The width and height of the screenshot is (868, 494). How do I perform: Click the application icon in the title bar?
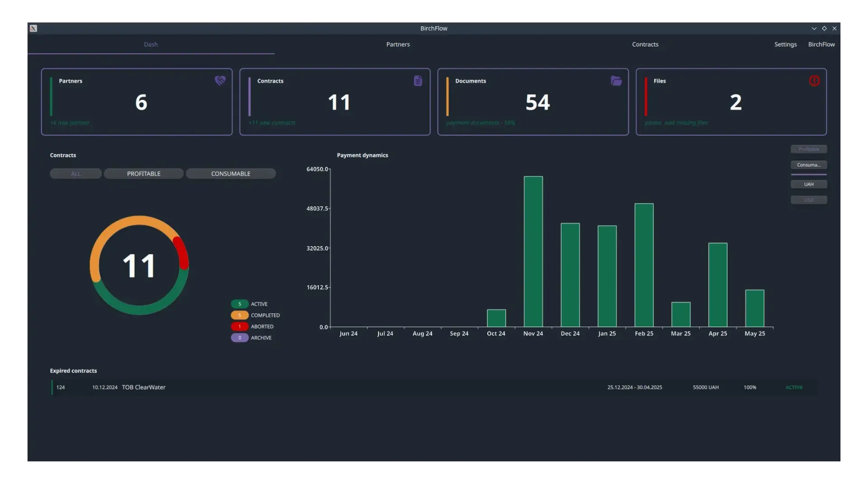[x=33, y=28]
